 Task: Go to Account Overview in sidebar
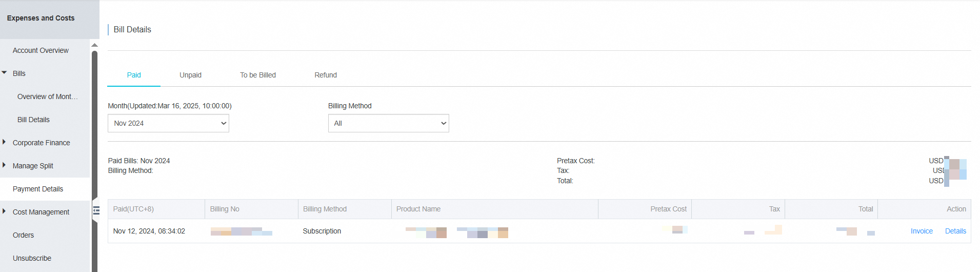coord(41,50)
